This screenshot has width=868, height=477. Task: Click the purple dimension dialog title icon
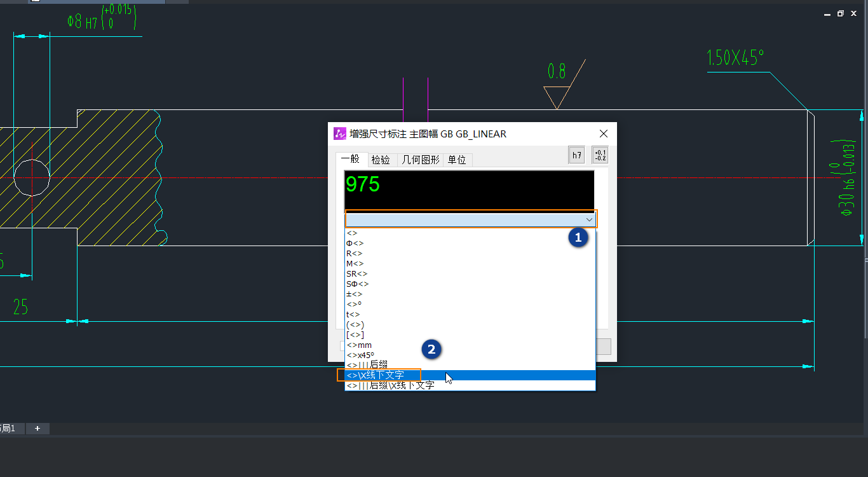[x=340, y=134]
